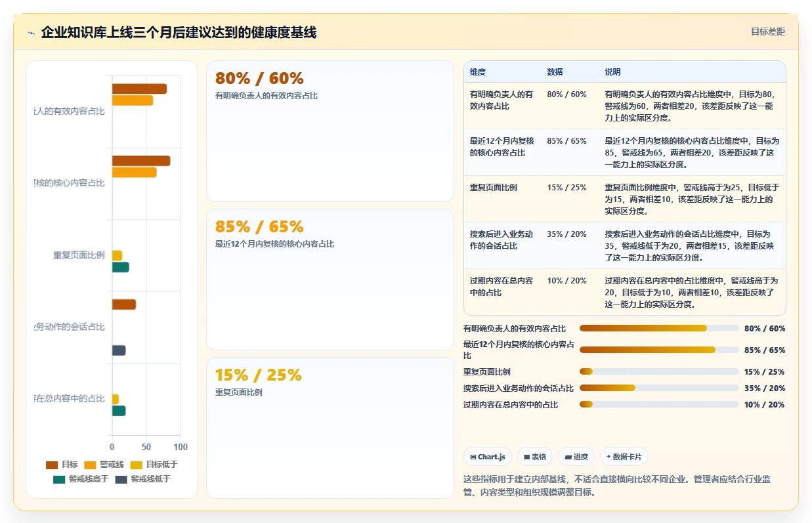Toggle the 警戒线低于 legend entry

(x=142, y=479)
